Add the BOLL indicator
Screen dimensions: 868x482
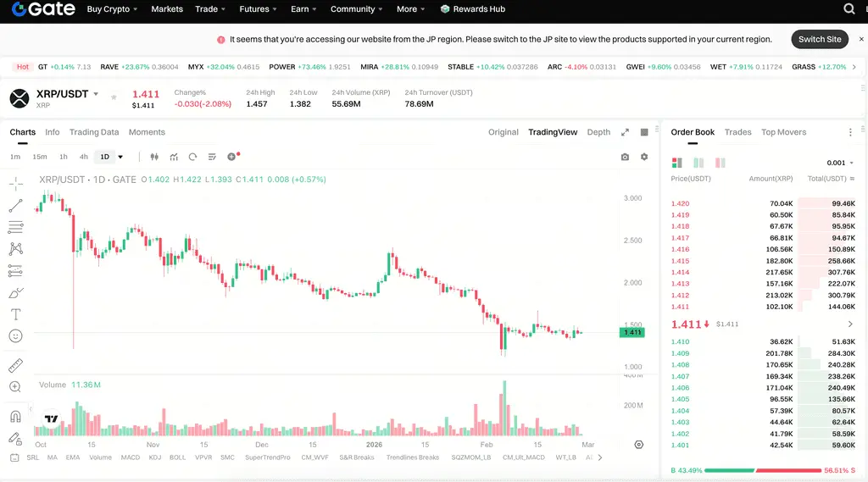177,457
